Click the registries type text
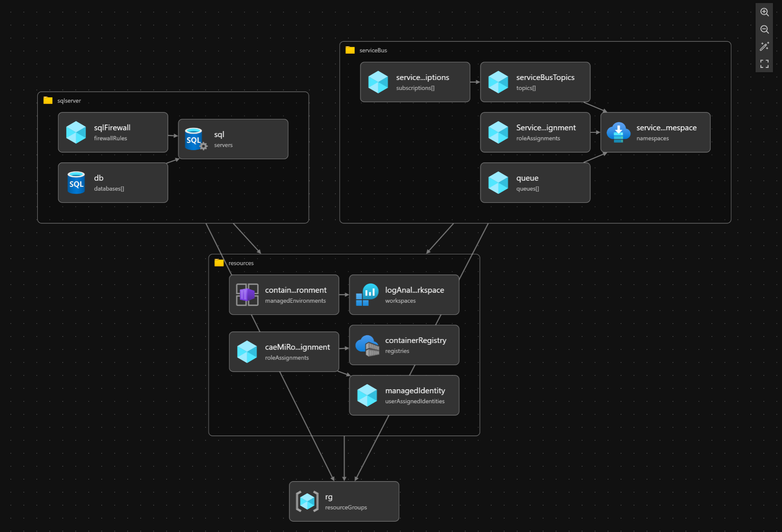 (x=397, y=351)
